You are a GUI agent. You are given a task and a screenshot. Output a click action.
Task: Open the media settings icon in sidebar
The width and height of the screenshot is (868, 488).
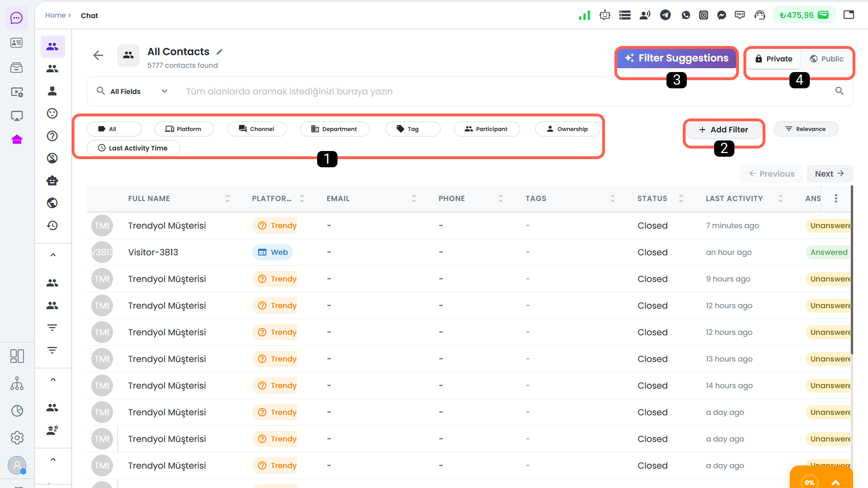point(17,92)
